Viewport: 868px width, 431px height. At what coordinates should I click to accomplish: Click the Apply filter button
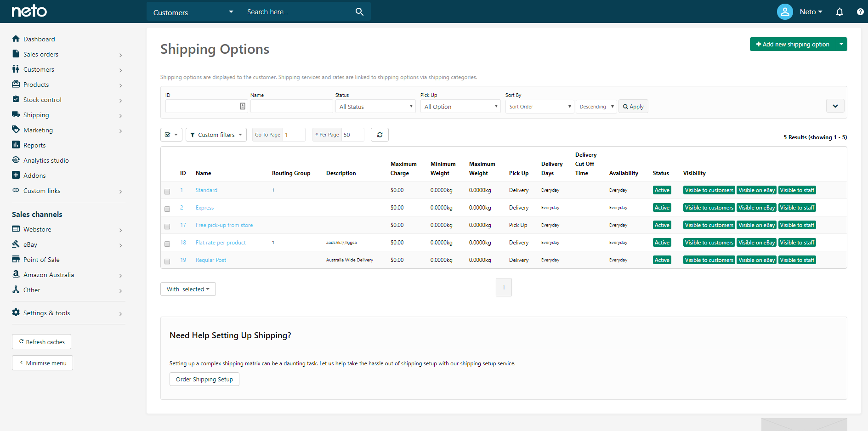pyautogui.click(x=633, y=106)
